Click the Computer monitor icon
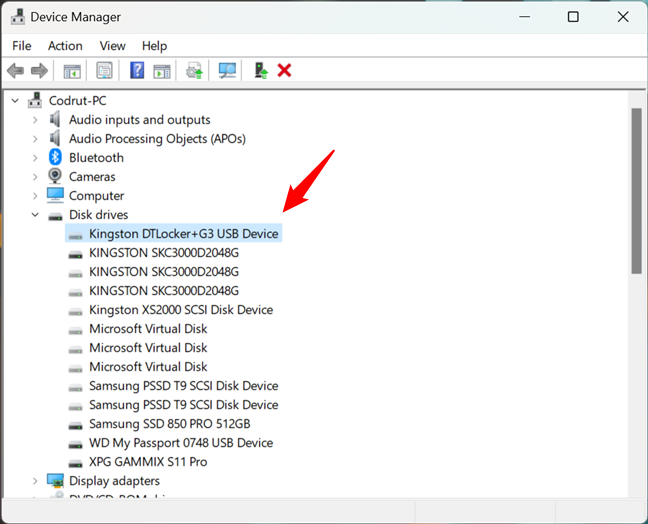The width and height of the screenshot is (648, 524). (55, 195)
